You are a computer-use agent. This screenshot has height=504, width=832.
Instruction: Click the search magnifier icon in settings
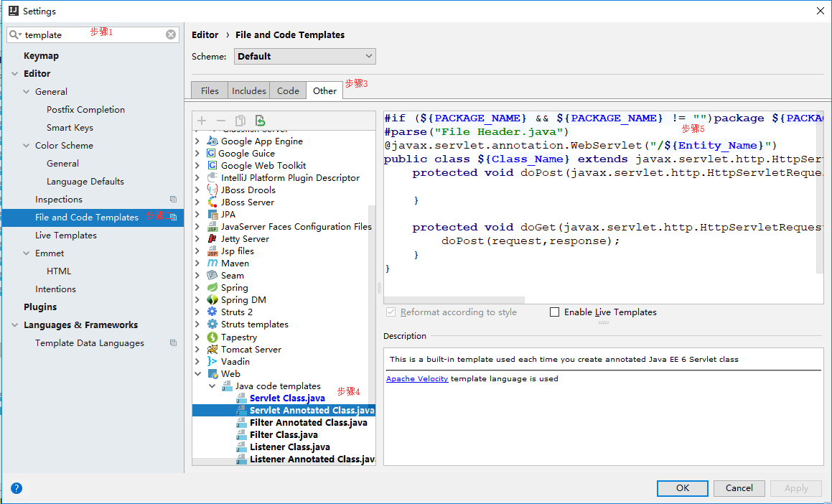coord(15,34)
